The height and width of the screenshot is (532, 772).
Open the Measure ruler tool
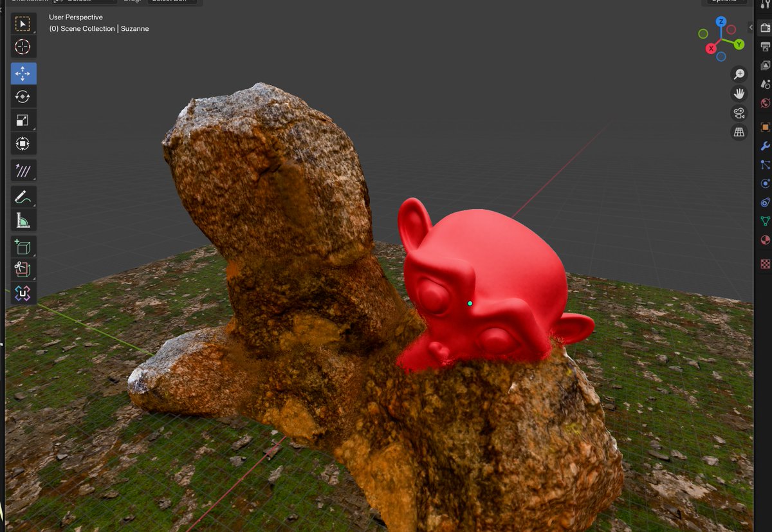(x=23, y=221)
